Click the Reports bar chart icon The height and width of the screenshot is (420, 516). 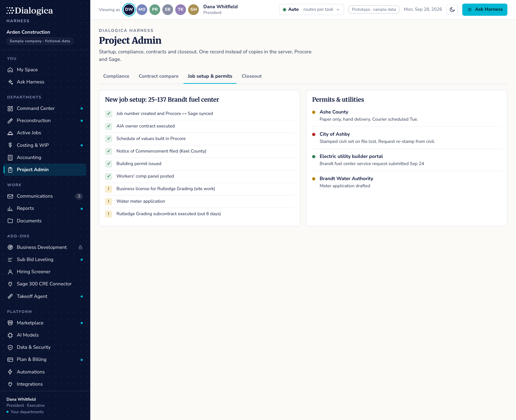[10, 209]
